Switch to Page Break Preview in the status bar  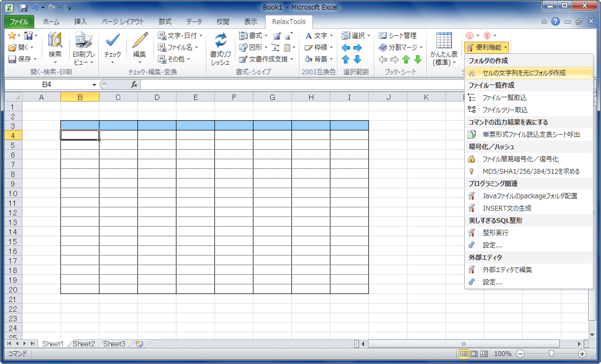coord(484,354)
